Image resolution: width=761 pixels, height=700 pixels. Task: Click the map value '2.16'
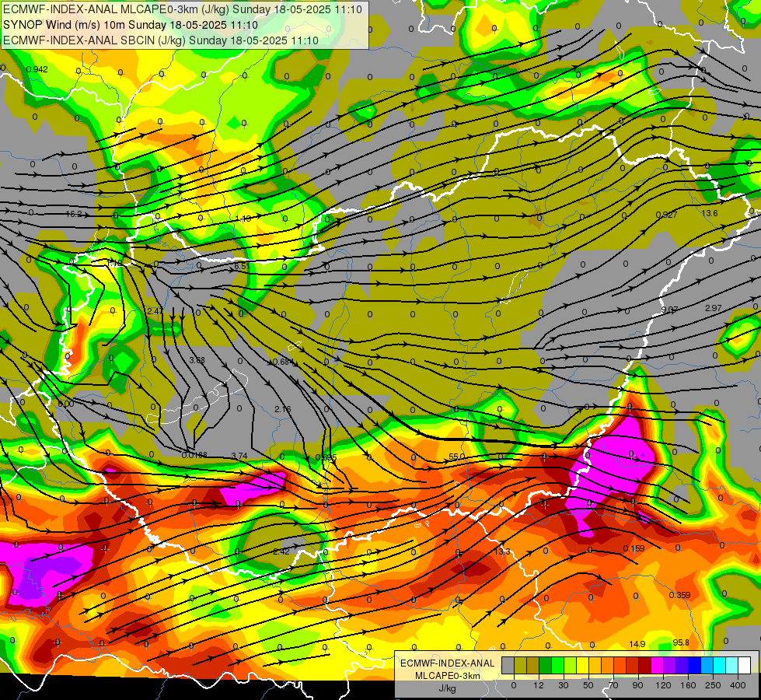(x=282, y=409)
